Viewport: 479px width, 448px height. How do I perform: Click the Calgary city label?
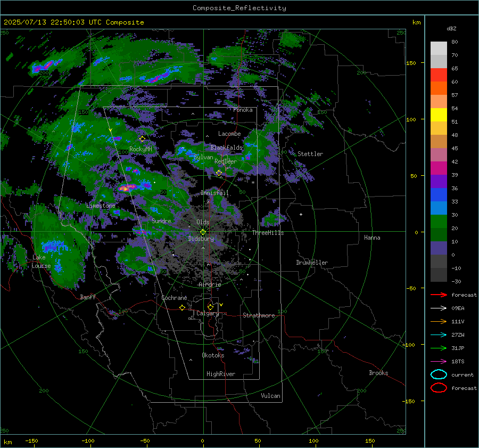click(208, 313)
